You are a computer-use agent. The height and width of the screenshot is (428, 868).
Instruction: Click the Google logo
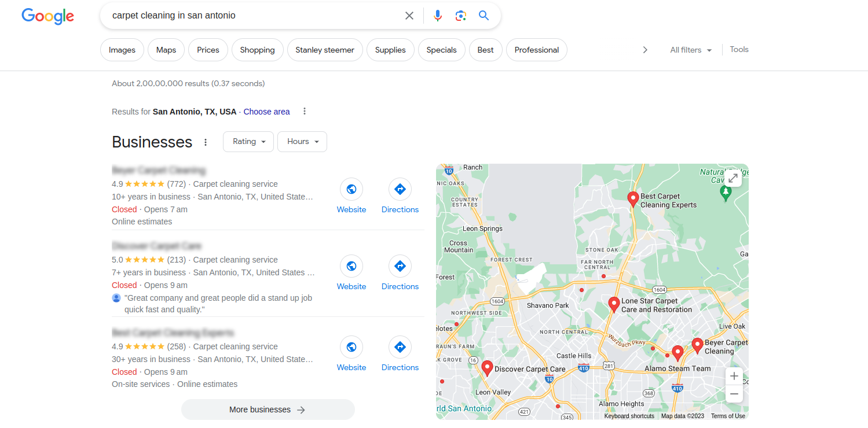[x=47, y=16]
